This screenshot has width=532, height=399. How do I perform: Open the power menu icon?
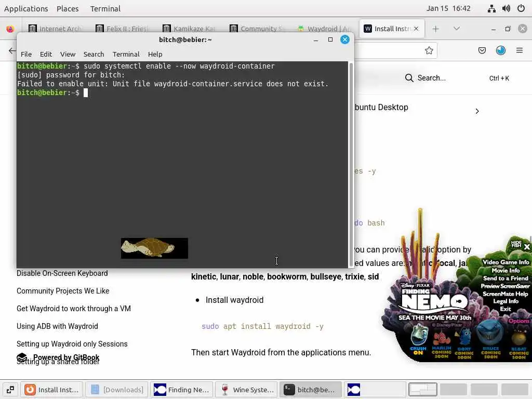click(x=521, y=8)
